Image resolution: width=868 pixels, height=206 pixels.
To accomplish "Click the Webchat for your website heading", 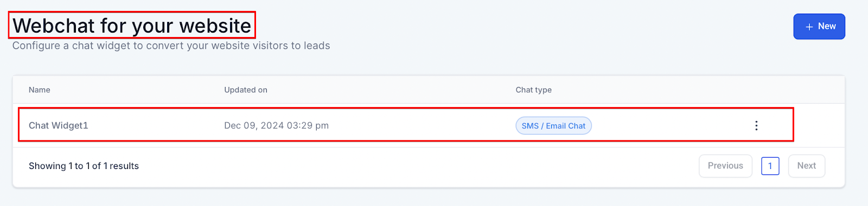I will pyautogui.click(x=132, y=26).
